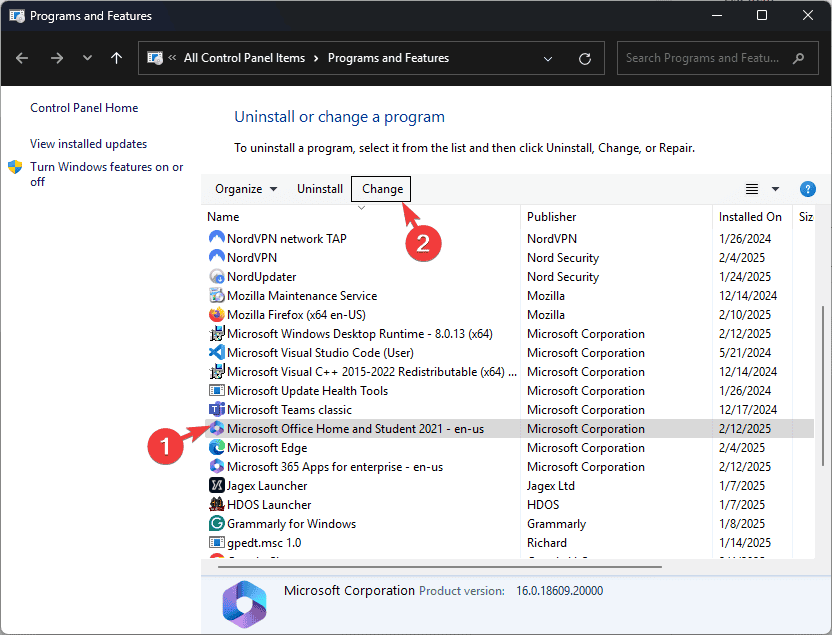
Task: Click the Mozilla Firefox icon
Action: tap(216, 315)
